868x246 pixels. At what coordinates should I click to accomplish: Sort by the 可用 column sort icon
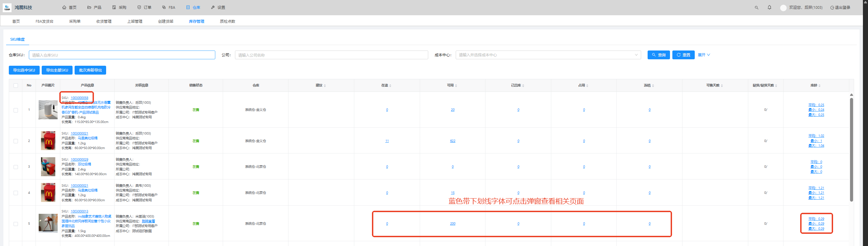[x=456, y=86]
